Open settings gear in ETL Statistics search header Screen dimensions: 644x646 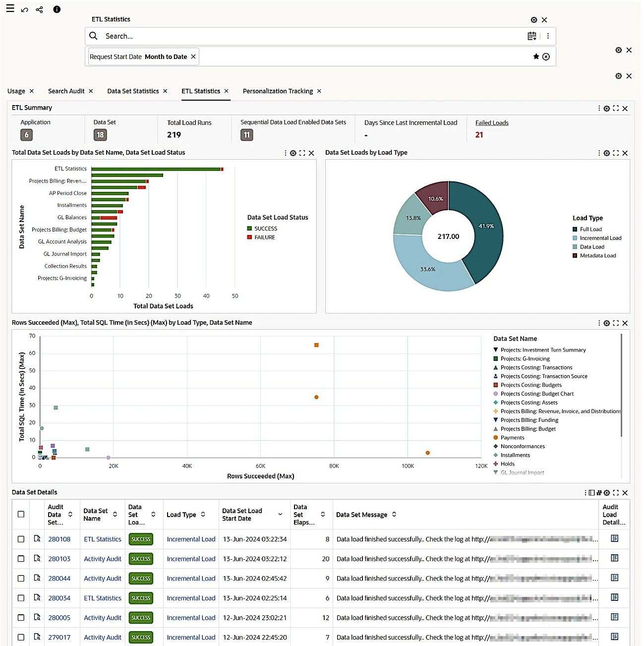click(x=534, y=20)
